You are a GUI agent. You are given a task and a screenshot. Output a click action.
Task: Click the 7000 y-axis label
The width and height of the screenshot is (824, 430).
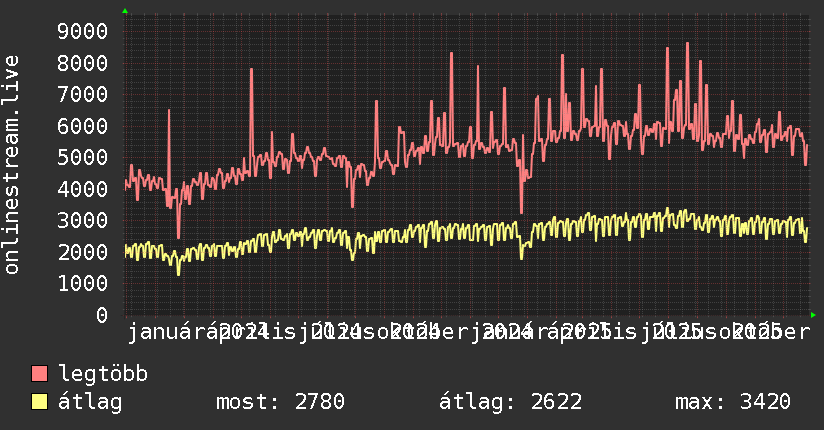click(83, 95)
